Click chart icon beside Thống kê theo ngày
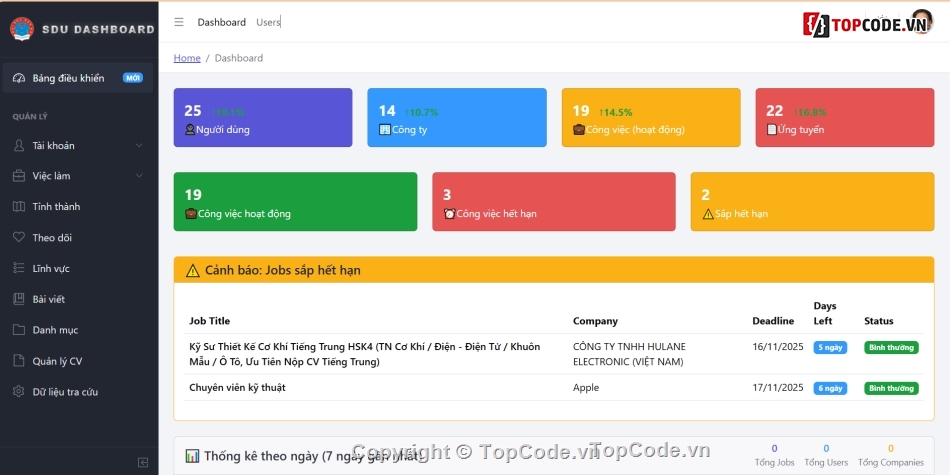This screenshot has height=475, width=950. click(x=193, y=456)
